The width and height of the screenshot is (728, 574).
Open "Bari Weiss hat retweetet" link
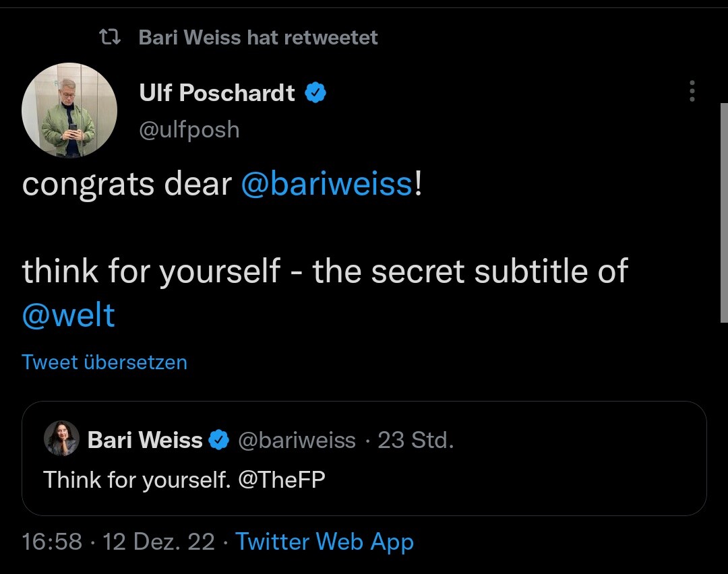point(258,38)
